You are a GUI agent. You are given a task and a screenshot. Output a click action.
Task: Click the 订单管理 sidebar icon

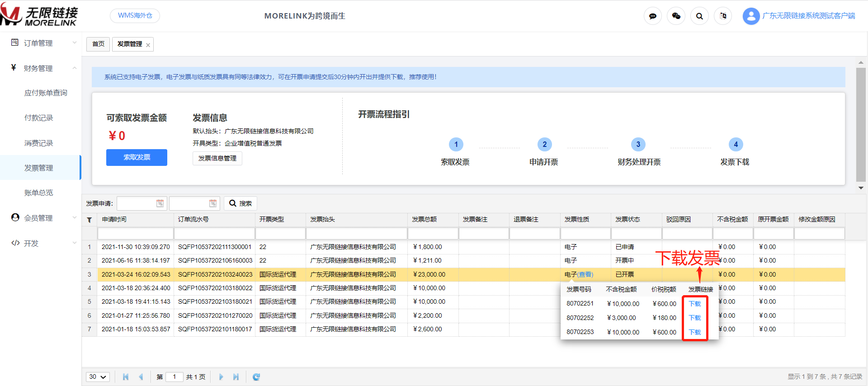coord(15,42)
